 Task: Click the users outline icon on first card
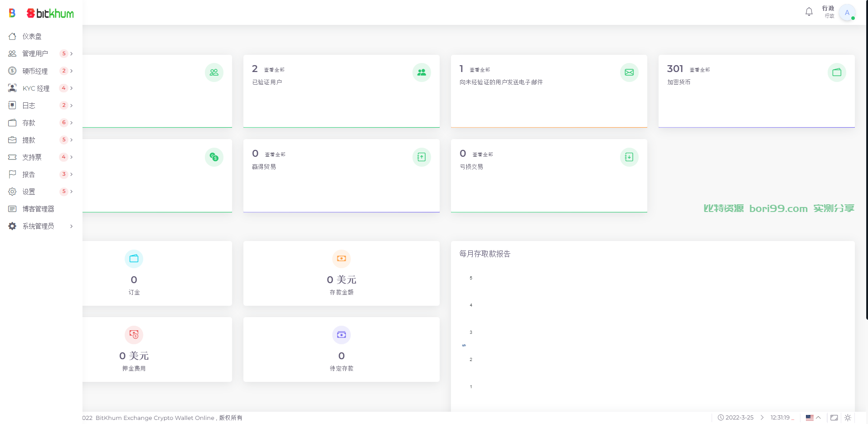[x=214, y=72]
